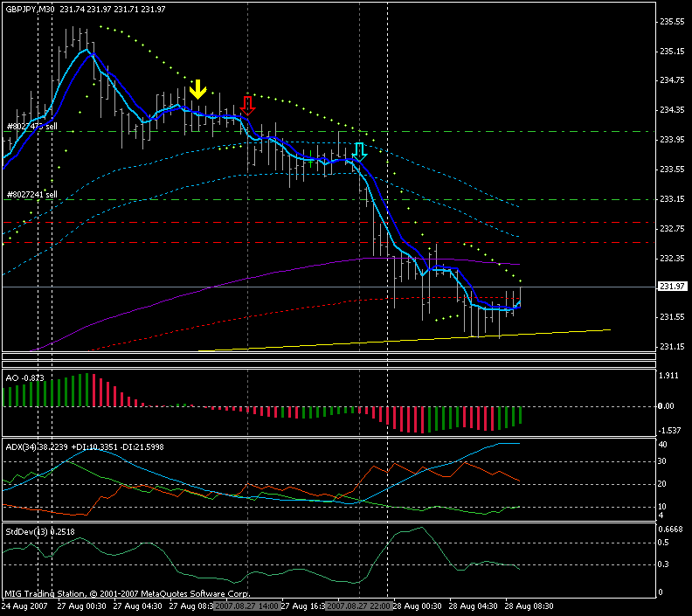Click the AO -0.873 indicator label
This screenshot has height=616, width=692.
(x=24, y=378)
